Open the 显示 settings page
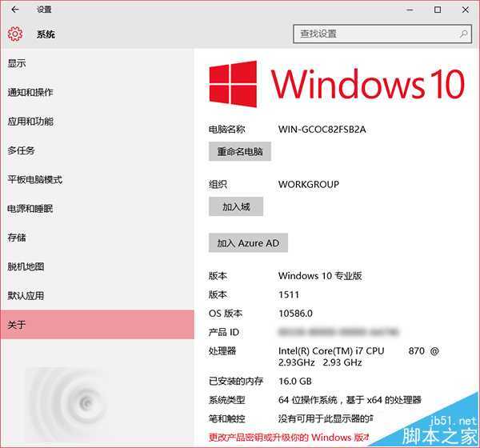Viewport: 480px width, 448px height. tap(97, 63)
